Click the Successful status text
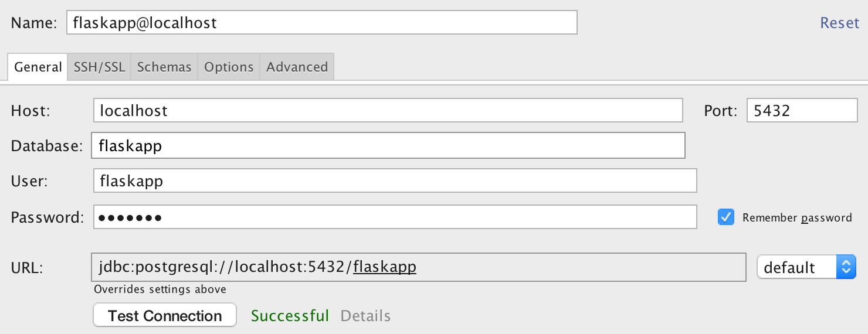The width and height of the screenshot is (868, 334). [x=290, y=316]
